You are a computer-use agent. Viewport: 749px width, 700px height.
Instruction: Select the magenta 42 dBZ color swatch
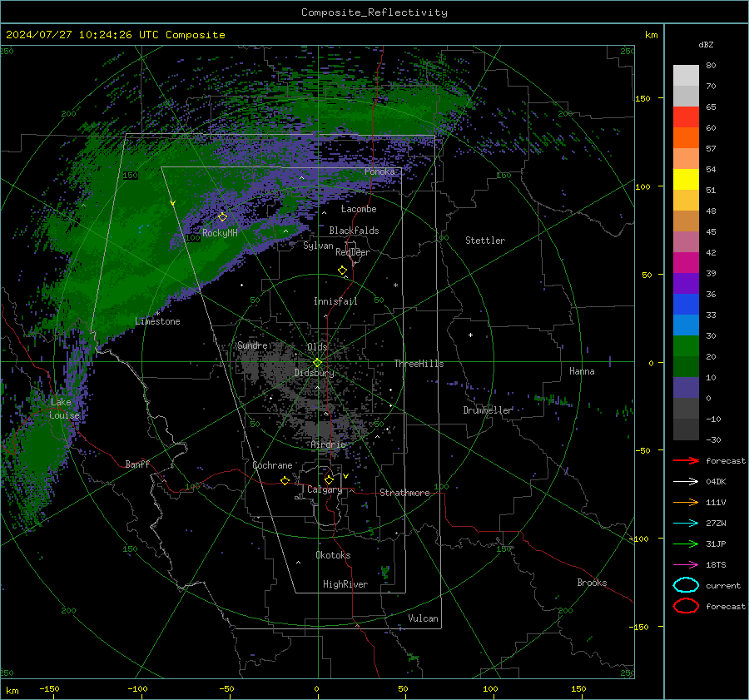(686, 263)
